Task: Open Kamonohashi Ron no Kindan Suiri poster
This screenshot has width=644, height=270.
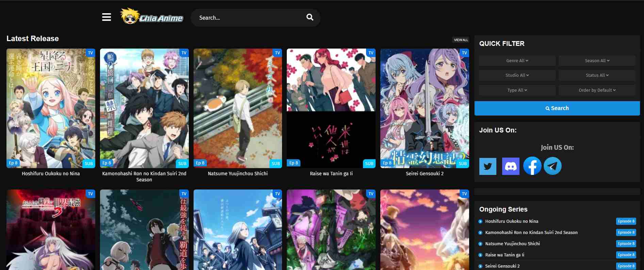Action: point(144,108)
